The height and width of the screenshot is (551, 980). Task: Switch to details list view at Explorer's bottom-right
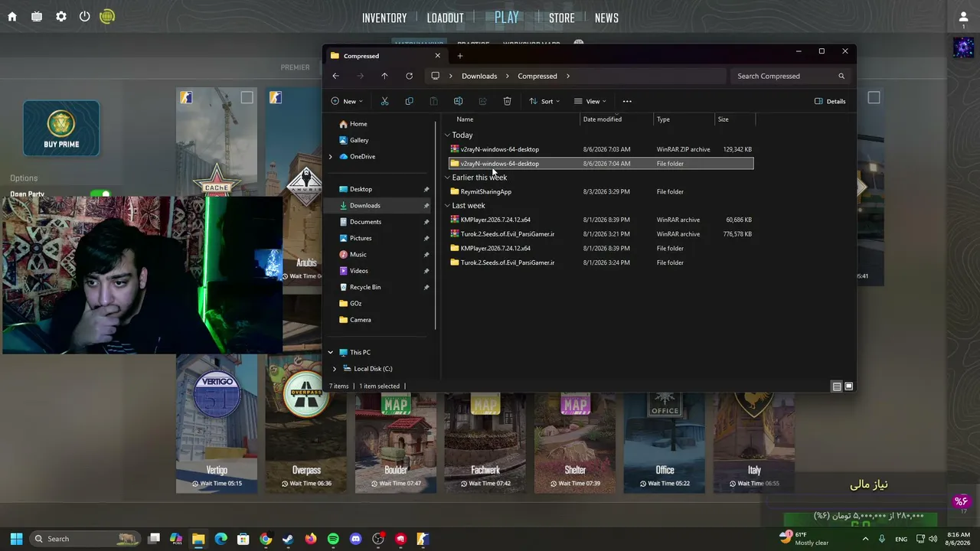837,386
